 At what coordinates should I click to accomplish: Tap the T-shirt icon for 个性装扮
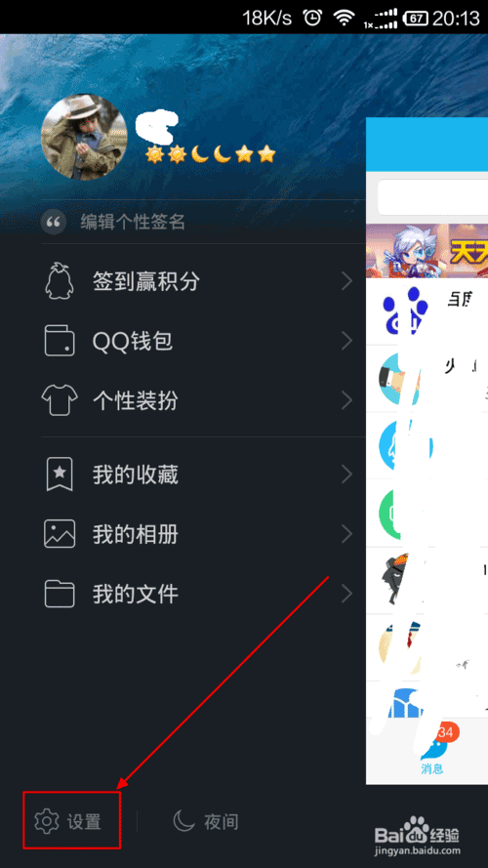point(60,399)
